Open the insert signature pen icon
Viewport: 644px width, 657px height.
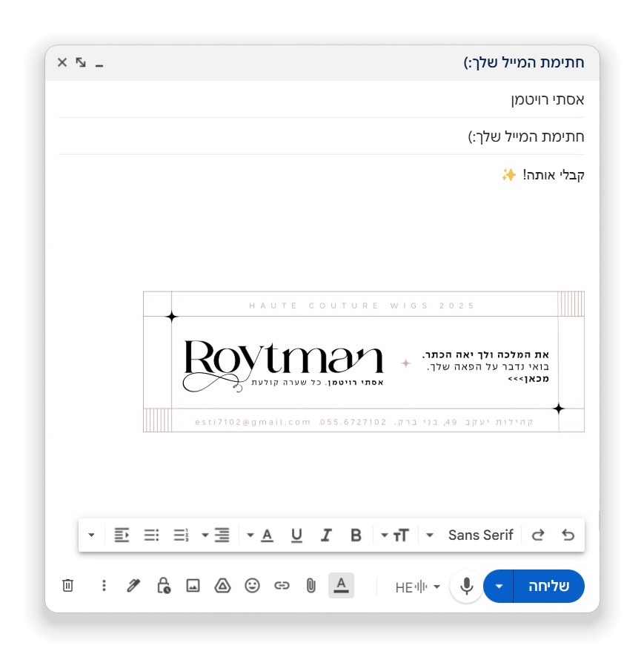point(133,585)
